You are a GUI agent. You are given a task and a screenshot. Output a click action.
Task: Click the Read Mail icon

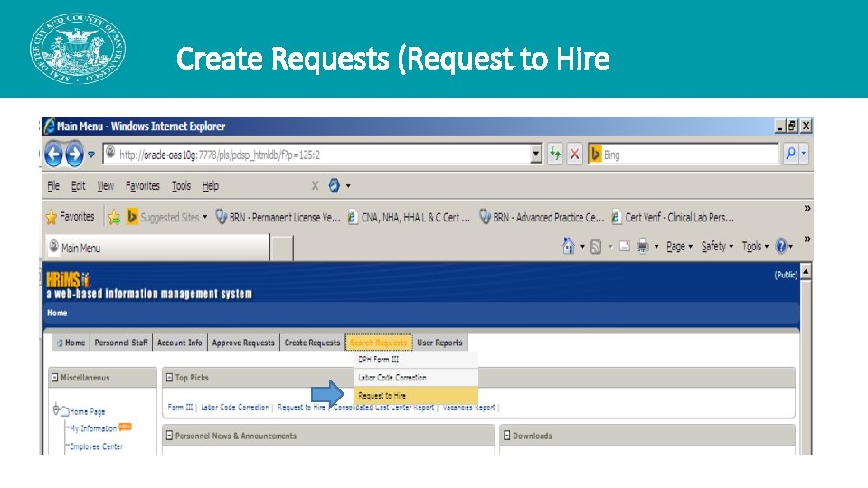tap(625, 246)
